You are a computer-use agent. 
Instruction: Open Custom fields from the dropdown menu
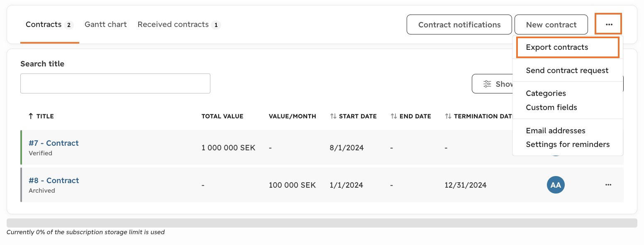coord(551,107)
